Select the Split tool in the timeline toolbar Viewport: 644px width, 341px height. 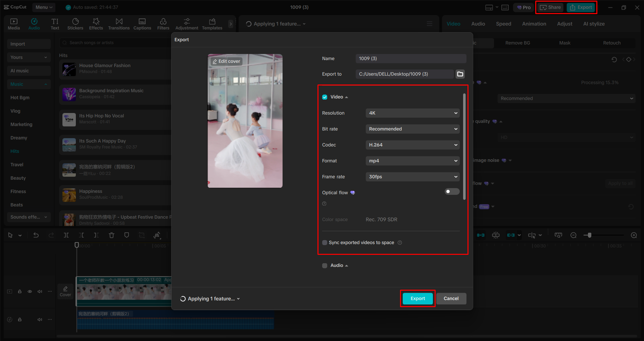[x=66, y=235]
